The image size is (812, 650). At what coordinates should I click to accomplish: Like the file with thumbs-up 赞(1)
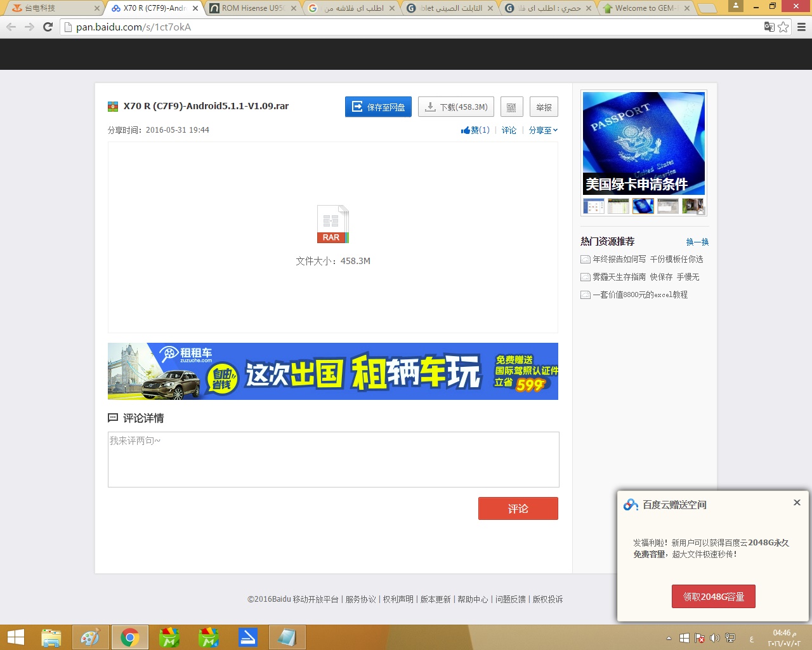(475, 130)
